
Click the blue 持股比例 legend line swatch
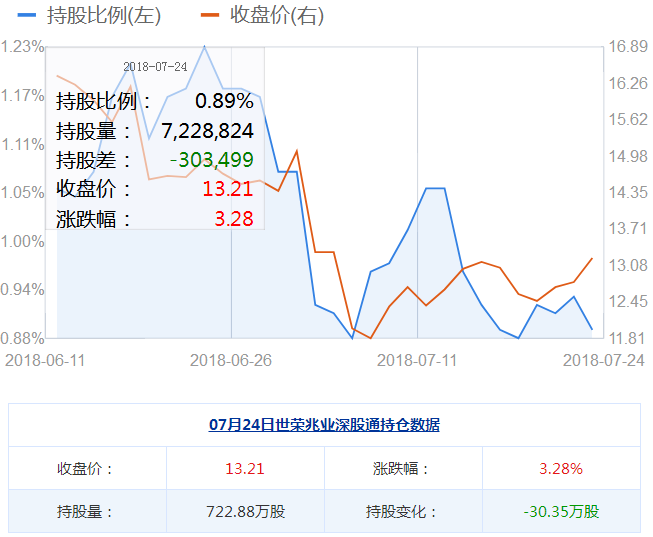pos(27,15)
